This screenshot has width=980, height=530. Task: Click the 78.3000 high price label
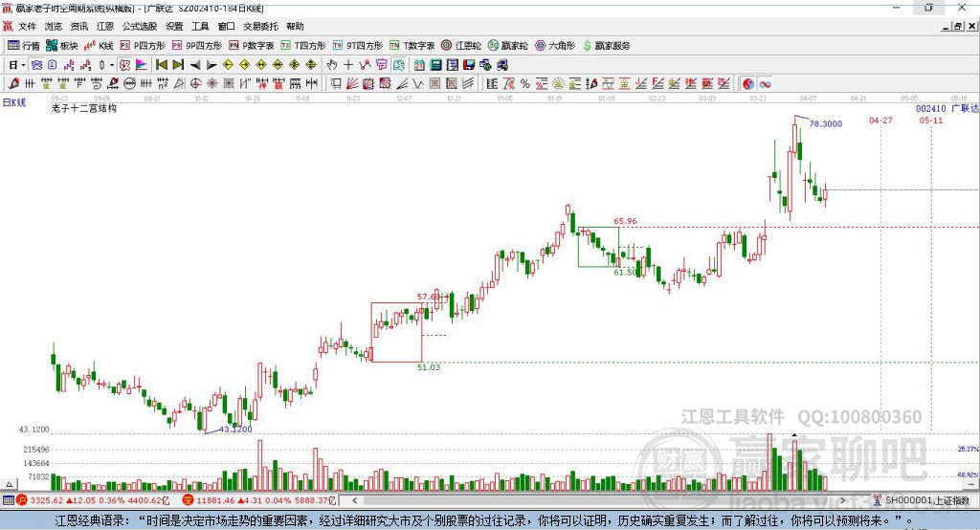[826, 123]
